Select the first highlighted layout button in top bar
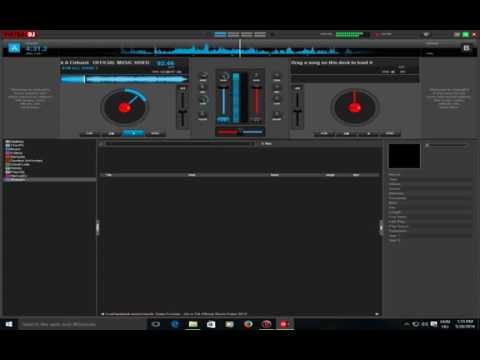 coord(220,34)
